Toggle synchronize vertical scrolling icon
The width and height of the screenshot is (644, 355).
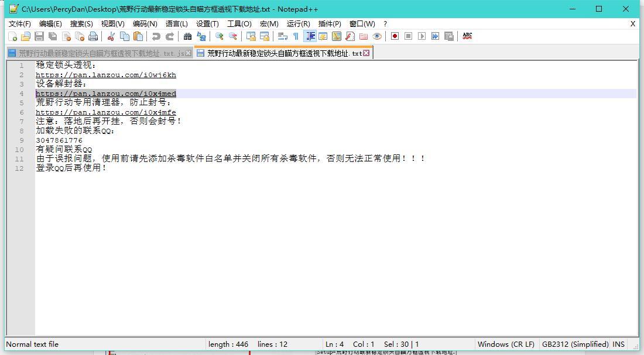tap(251, 36)
